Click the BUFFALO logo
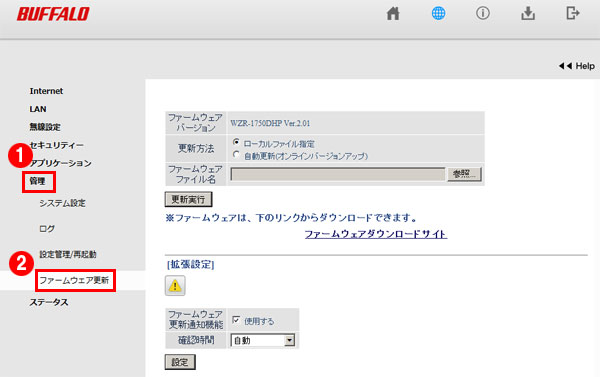This screenshot has height=377, width=600. 53,14
